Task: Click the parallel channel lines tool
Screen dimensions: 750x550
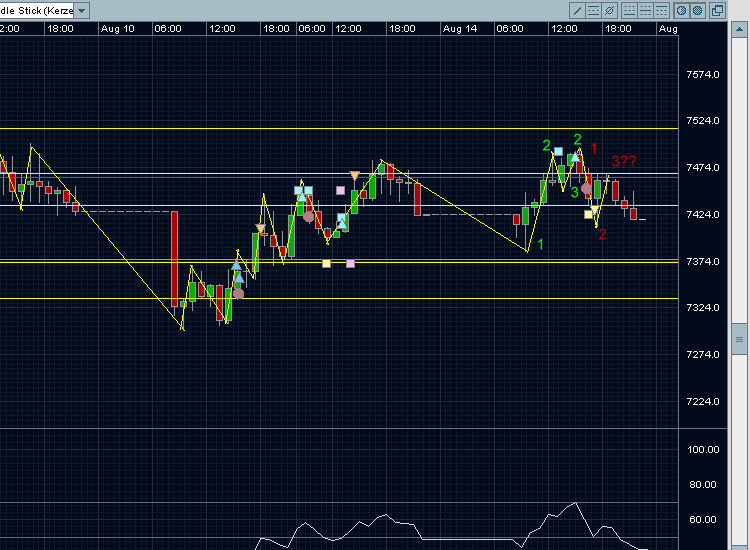Action: click(593, 10)
